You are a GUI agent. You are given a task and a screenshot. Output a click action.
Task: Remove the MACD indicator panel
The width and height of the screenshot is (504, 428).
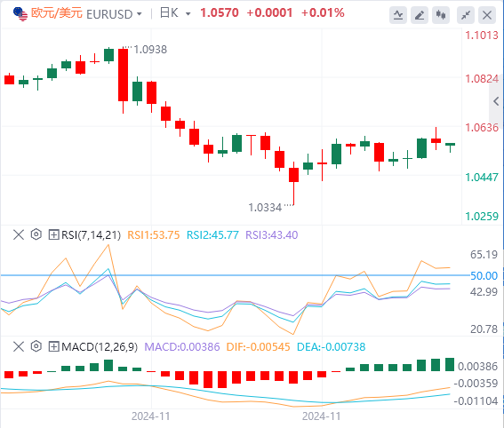pyautogui.click(x=19, y=346)
